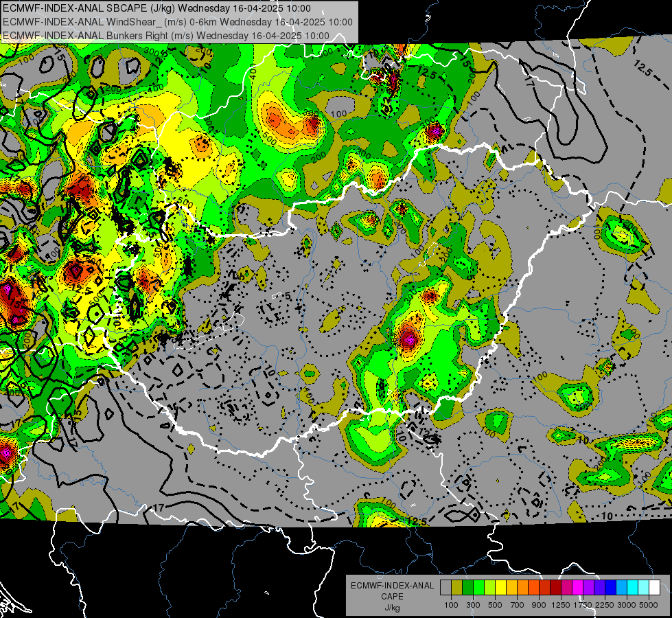The width and height of the screenshot is (672, 618).
Task: Click the legend tick label 1750
Action: point(583,605)
